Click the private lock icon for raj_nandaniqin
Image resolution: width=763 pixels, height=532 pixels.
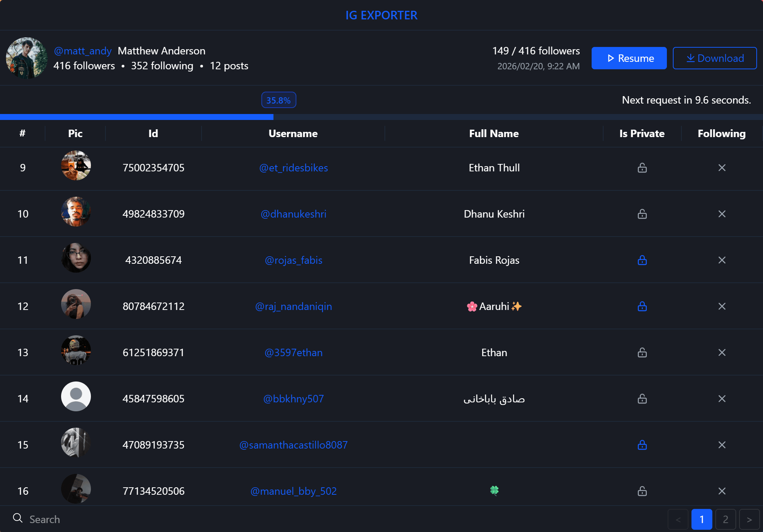(642, 306)
